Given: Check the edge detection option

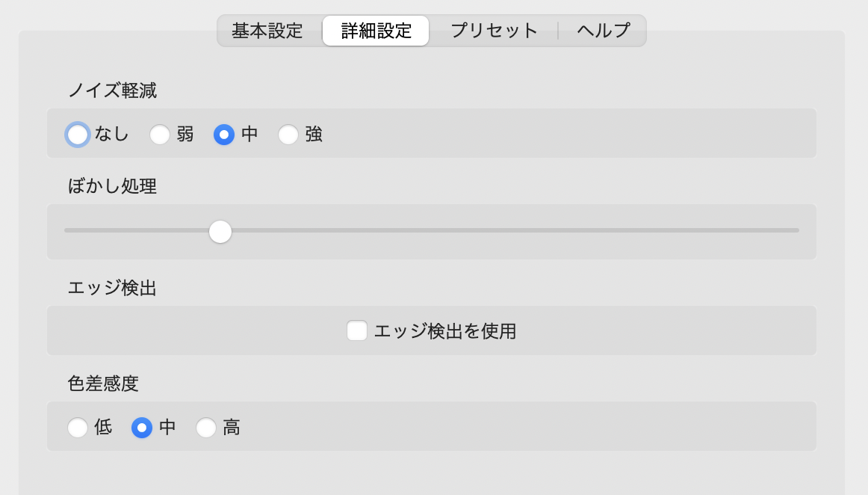Looking at the screenshot, I should [356, 330].
